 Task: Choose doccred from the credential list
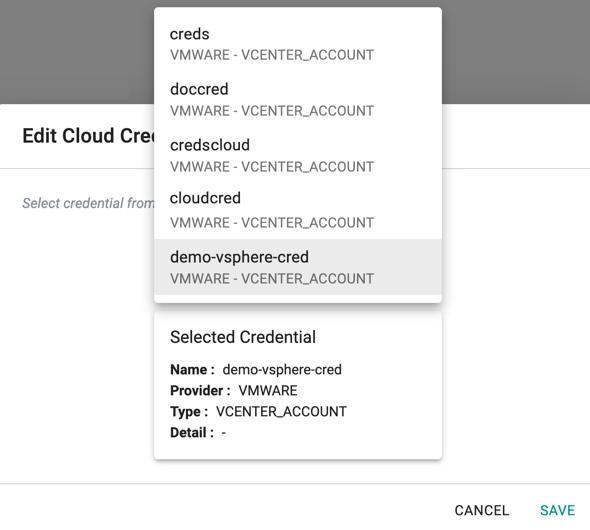(x=298, y=100)
